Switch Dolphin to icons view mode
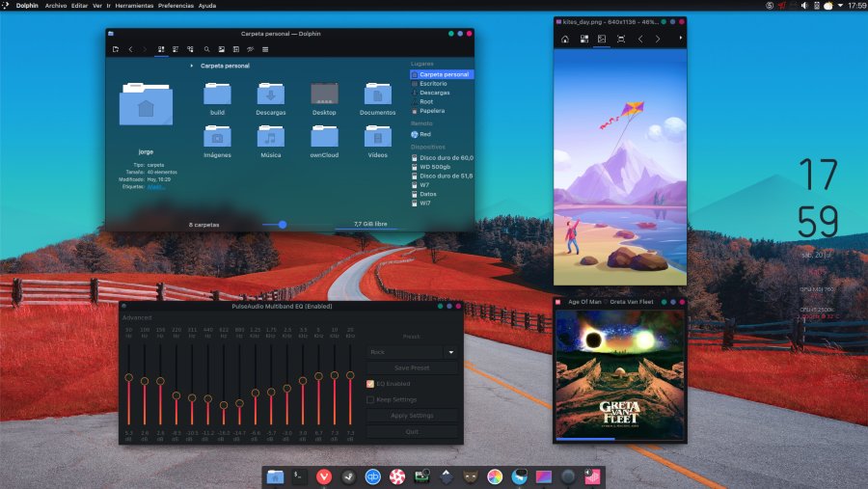 click(x=161, y=49)
